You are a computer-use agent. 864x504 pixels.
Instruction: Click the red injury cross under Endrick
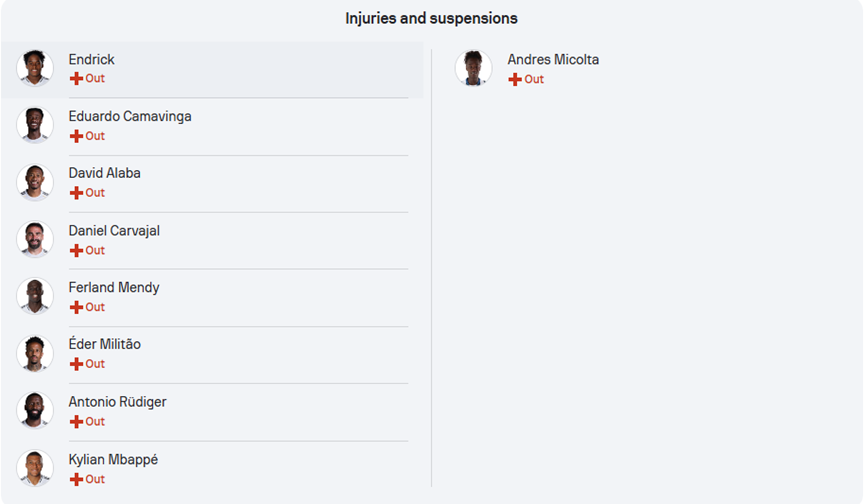76,78
